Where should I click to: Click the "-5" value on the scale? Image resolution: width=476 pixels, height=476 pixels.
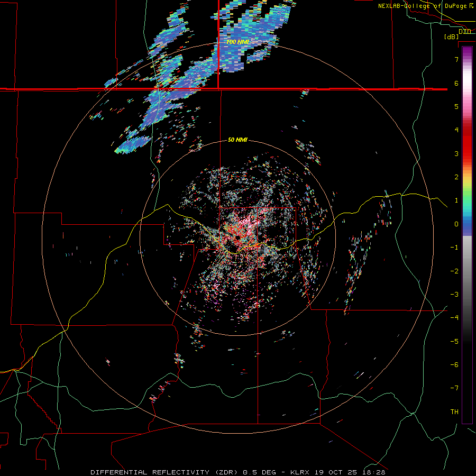pos(454,342)
